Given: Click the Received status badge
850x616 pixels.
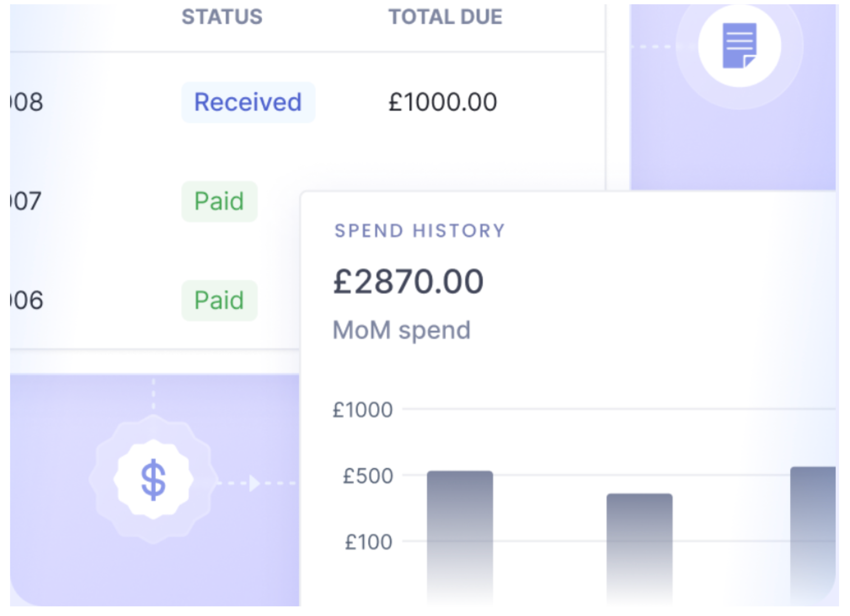Looking at the screenshot, I should coord(248,102).
